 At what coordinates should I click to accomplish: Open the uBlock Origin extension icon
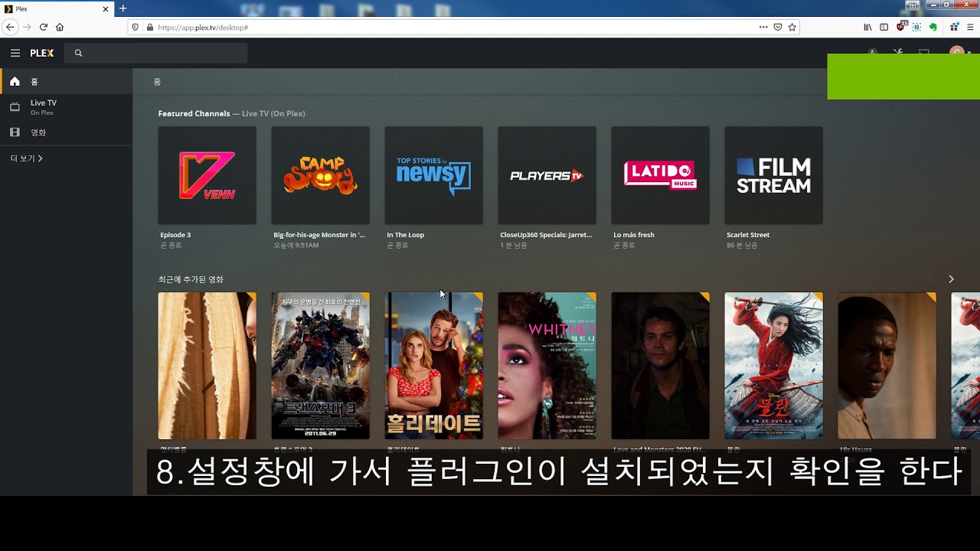tap(902, 27)
